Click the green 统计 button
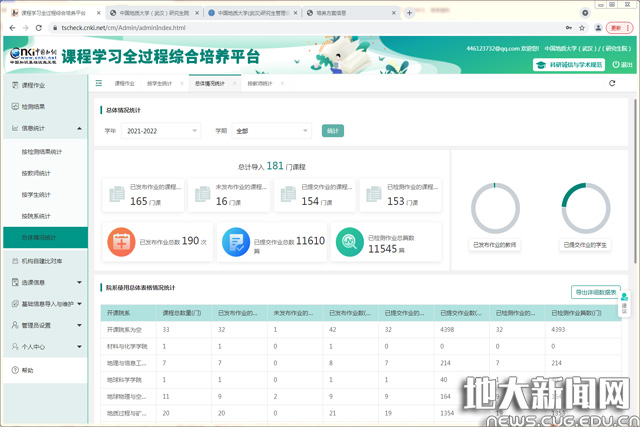 [332, 131]
